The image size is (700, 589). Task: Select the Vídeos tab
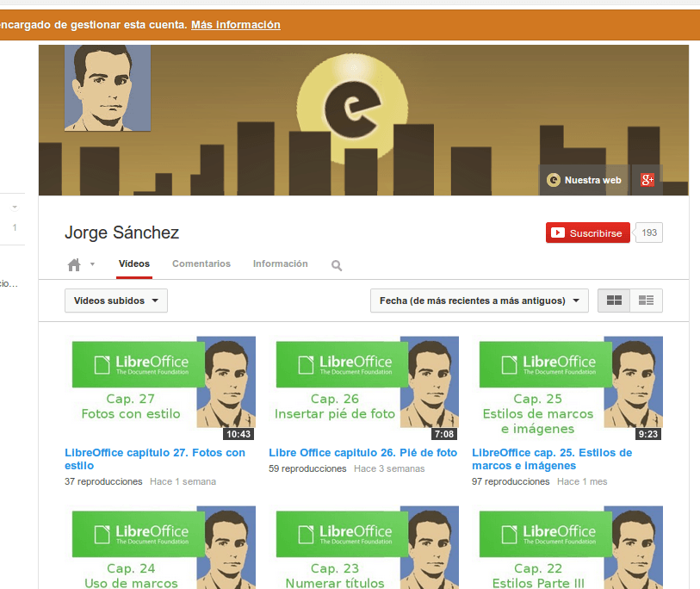pos(134,264)
